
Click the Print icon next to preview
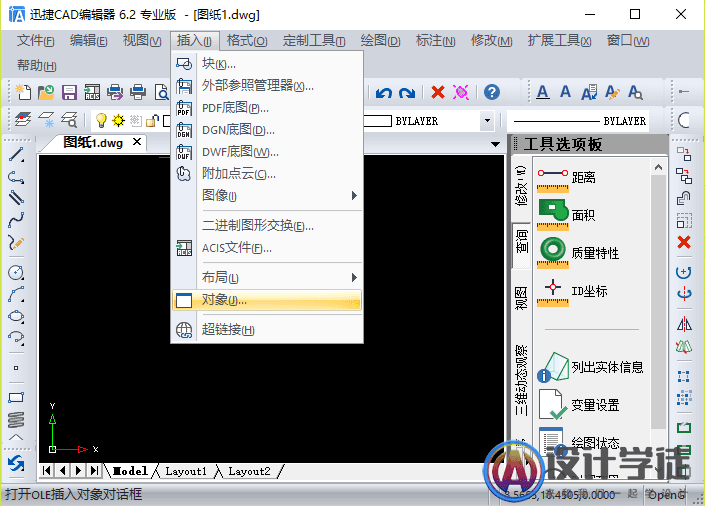pyautogui.click(x=138, y=92)
